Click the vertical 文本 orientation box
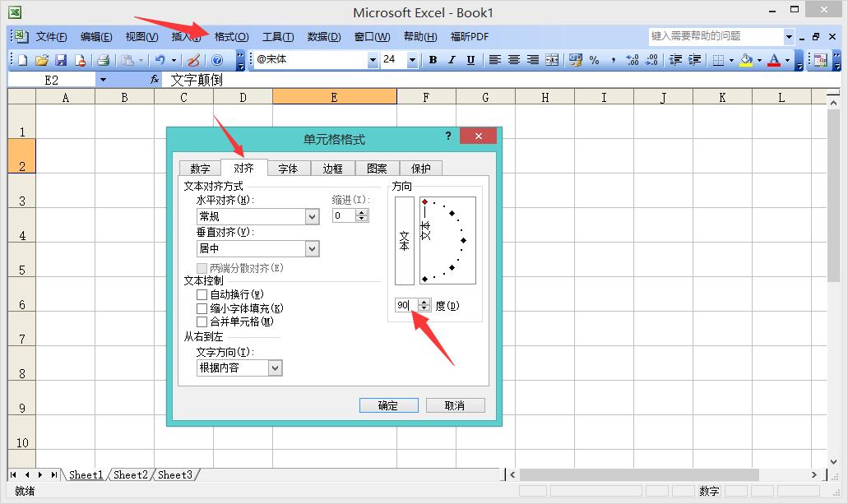848x504 pixels. point(405,241)
